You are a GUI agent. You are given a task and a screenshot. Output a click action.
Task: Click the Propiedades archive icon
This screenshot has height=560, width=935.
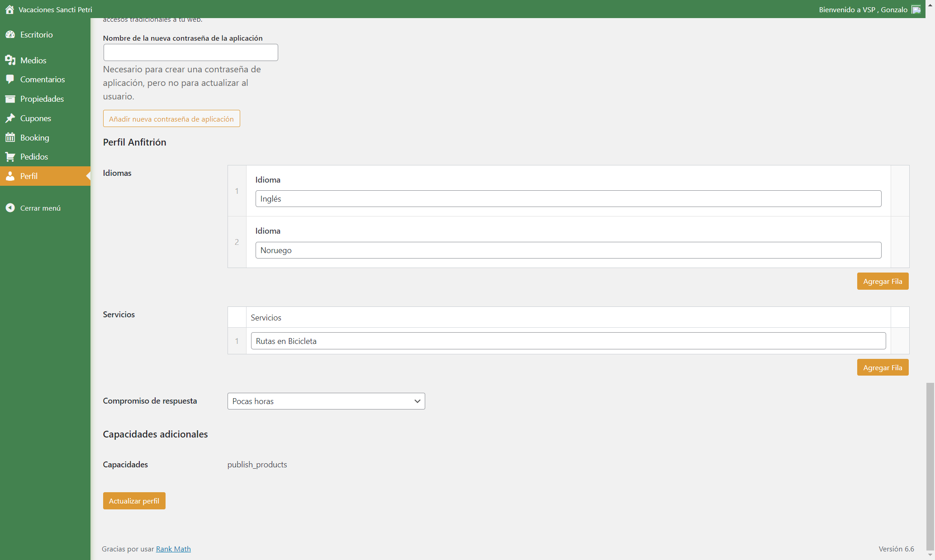[10, 99]
